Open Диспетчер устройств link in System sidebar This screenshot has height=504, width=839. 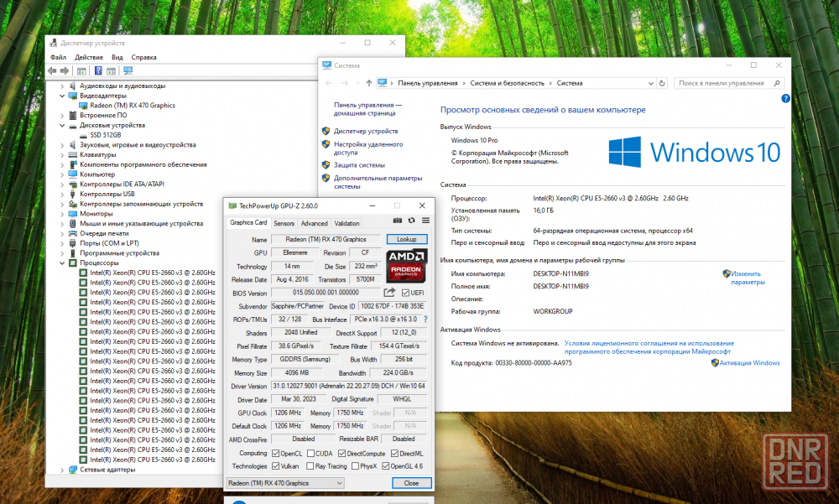click(366, 131)
